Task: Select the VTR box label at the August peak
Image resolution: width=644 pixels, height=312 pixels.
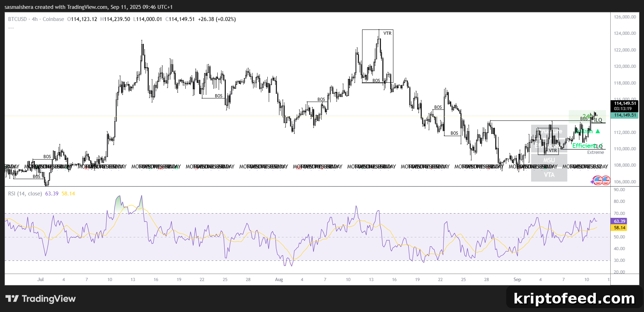Action: (387, 33)
